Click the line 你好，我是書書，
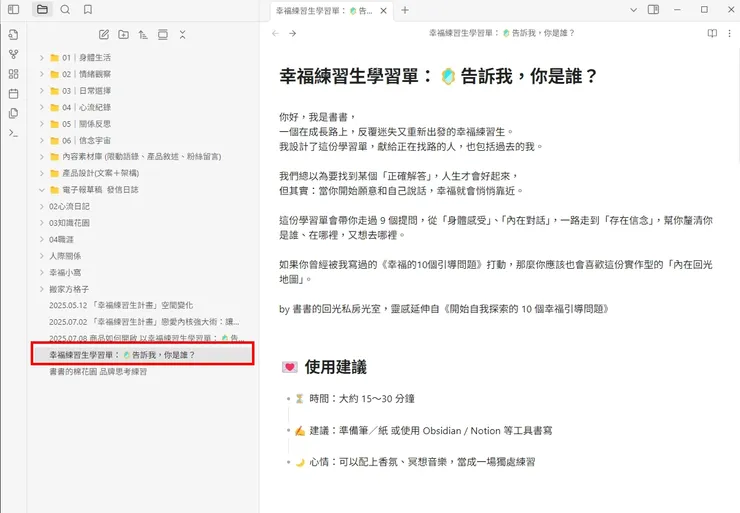The width and height of the screenshot is (740, 513). pyautogui.click(x=318, y=117)
